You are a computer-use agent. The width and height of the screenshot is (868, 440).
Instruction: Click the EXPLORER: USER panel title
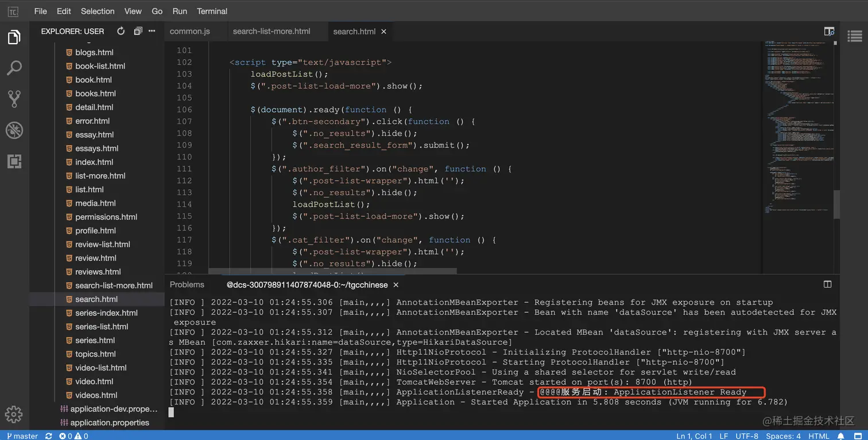72,32
